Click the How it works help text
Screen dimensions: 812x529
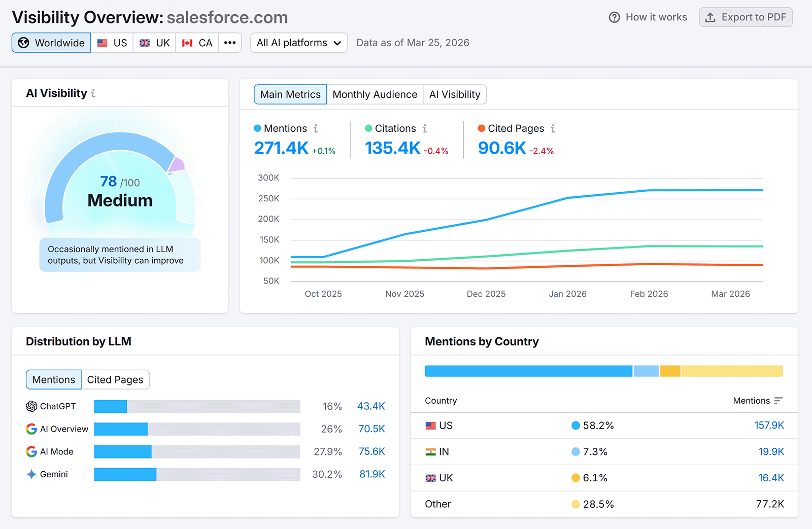[655, 17]
